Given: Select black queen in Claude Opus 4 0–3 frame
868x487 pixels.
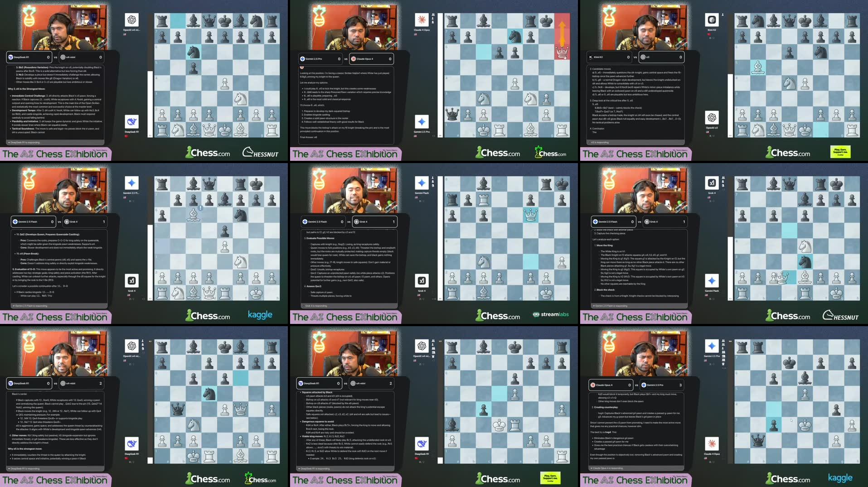Looking at the screenshot, I should click(758, 440).
